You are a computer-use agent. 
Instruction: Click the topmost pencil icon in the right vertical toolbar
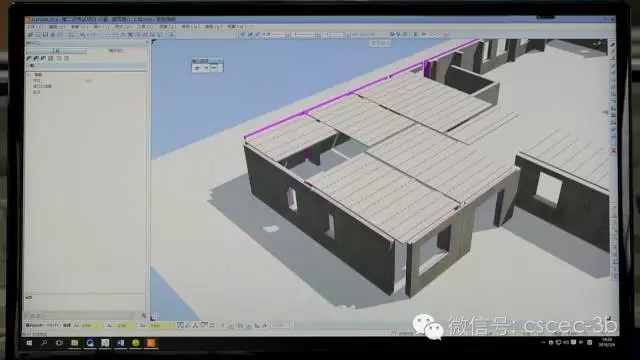pyautogui.click(x=612, y=44)
